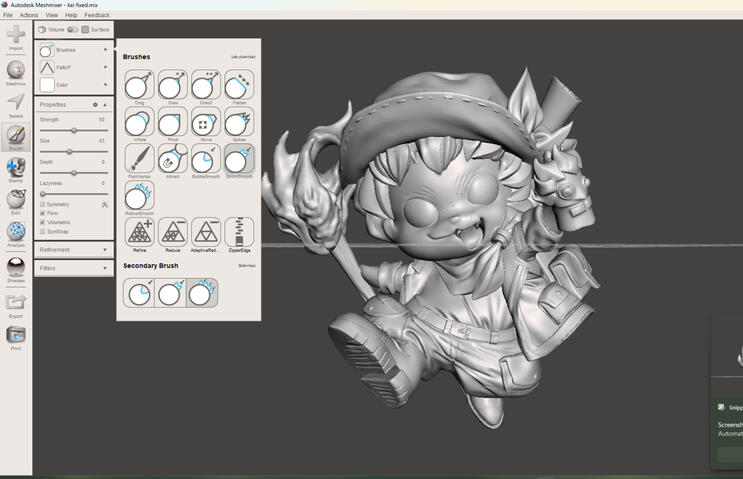Open the Feedback menu

[97, 15]
